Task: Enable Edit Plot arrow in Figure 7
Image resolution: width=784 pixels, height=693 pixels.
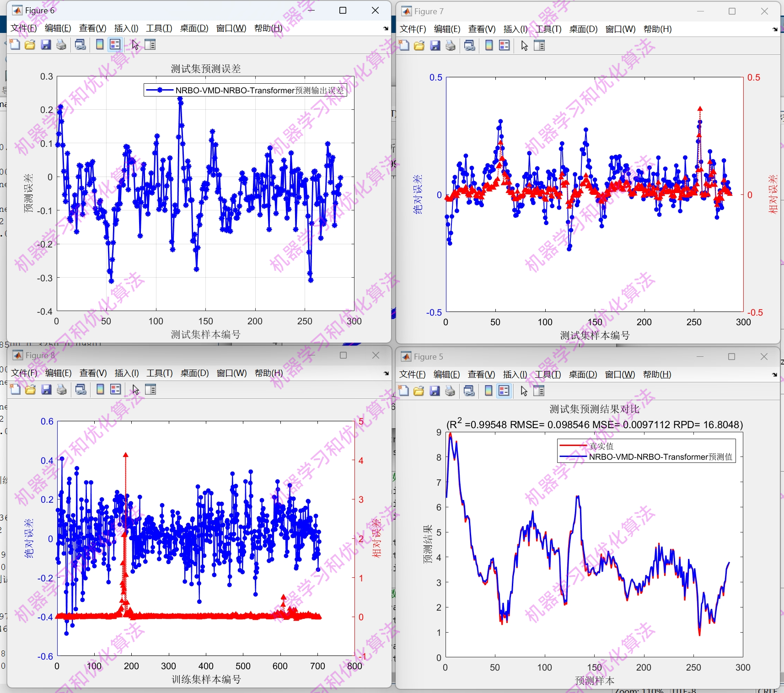Action: click(x=525, y=45)
